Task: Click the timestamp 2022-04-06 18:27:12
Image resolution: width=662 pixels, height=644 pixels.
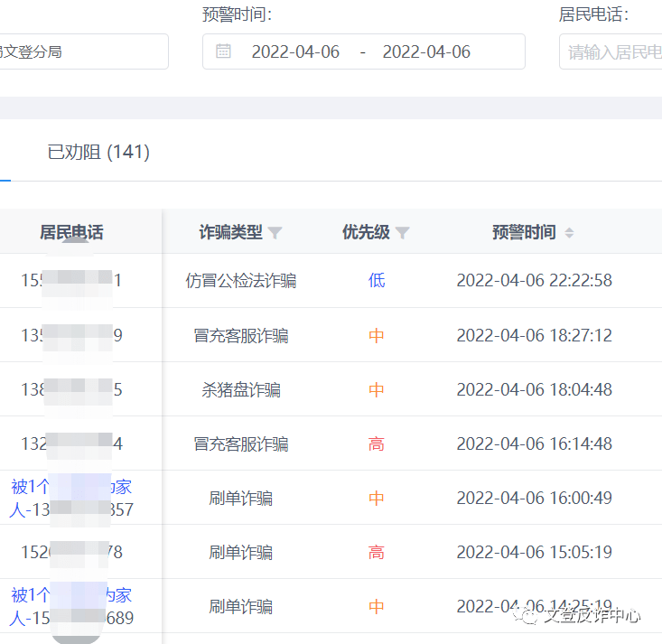Action: click(534, 336)
